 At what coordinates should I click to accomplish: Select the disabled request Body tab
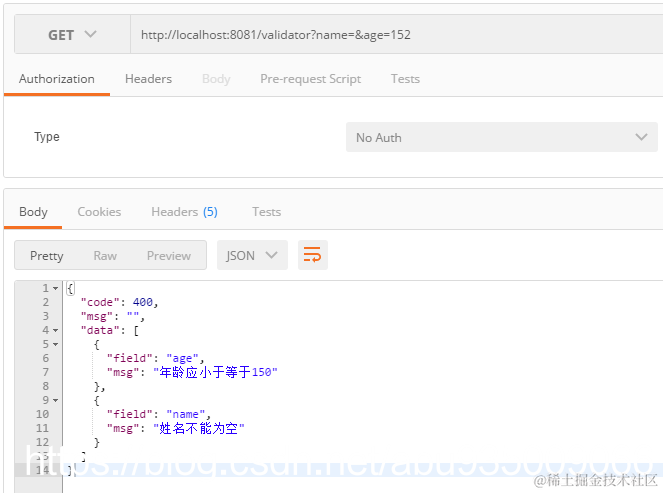click(216, 79)
